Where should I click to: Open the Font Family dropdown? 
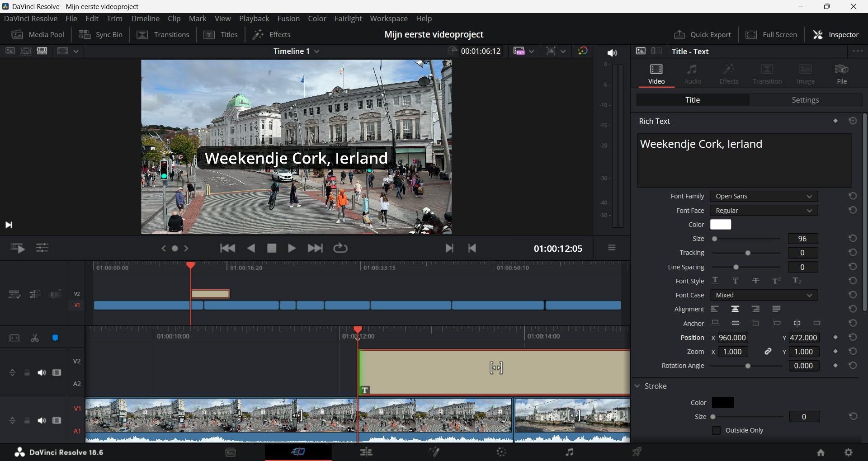[x=764, y=196]
